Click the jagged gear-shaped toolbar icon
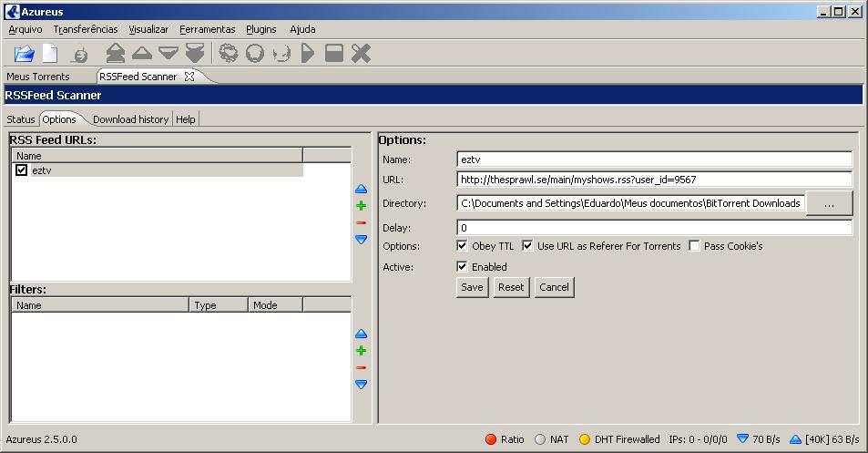 [229, 53]
